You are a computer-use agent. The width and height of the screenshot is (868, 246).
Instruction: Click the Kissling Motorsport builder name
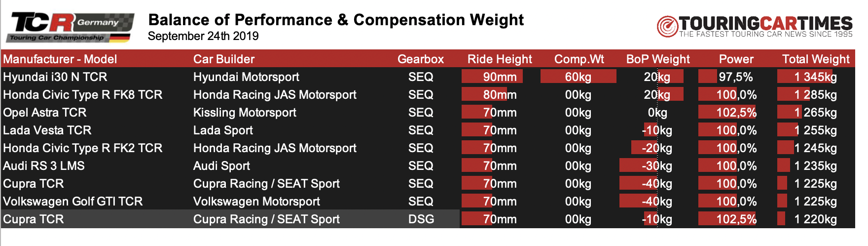(x=245, y=113)
